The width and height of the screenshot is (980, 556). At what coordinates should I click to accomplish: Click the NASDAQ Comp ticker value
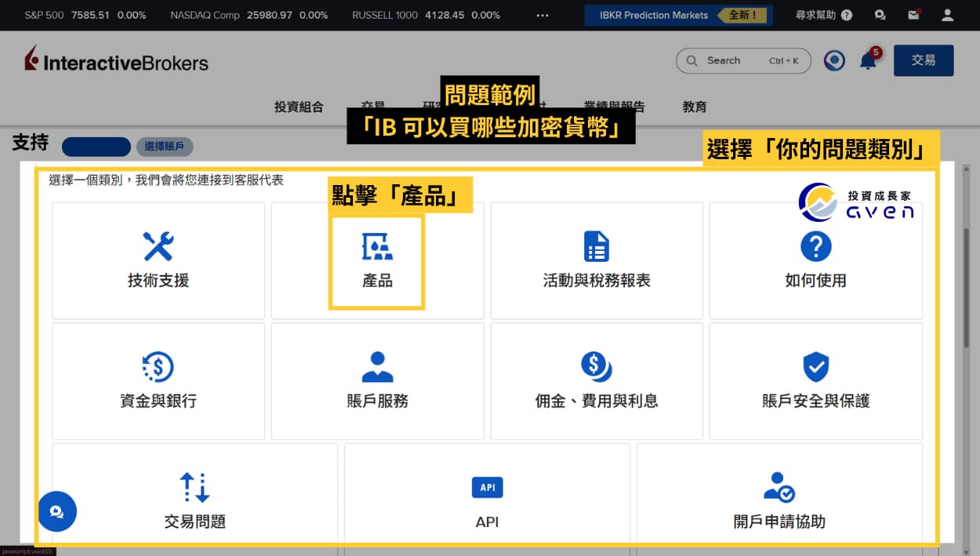pos(270,15)
